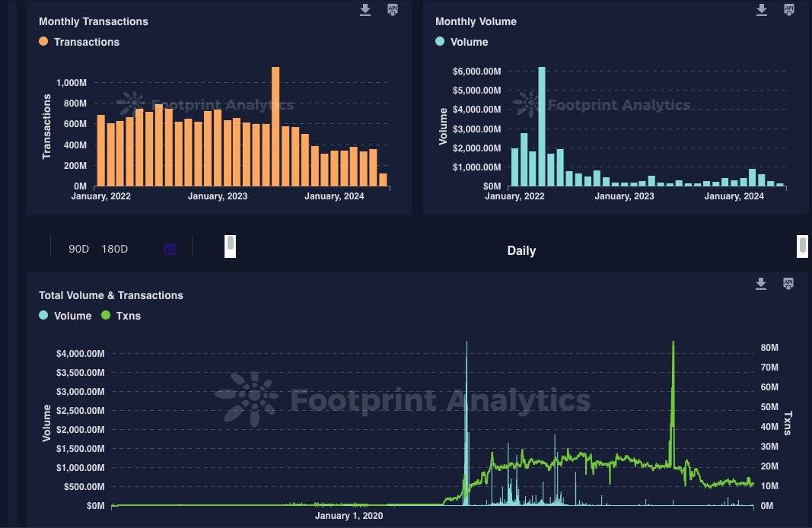Click the right white slider handle

[x=802, y=247]
